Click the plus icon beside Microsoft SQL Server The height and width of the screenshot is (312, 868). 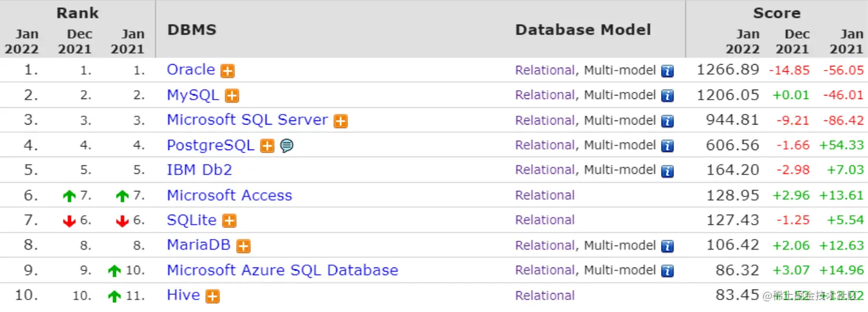pos(340,121)
